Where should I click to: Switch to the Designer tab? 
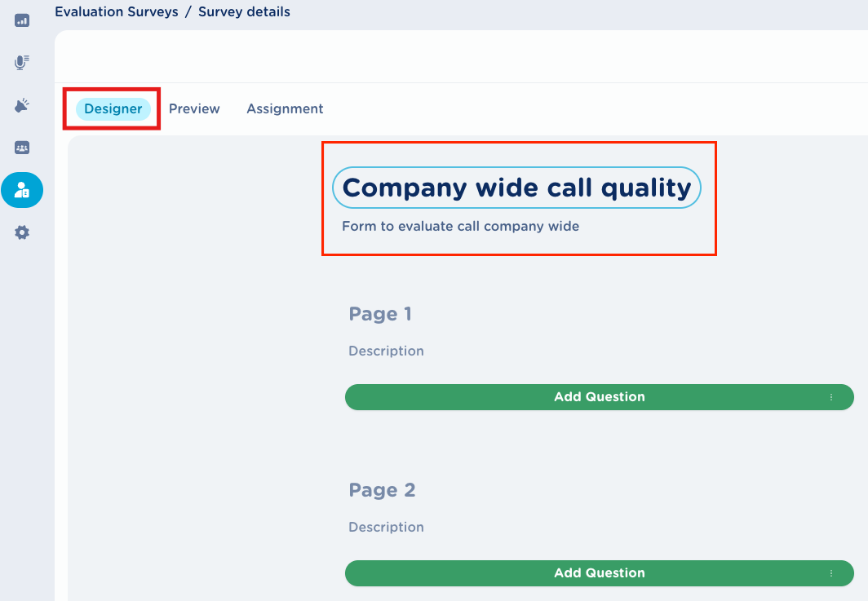coord(113,109)
